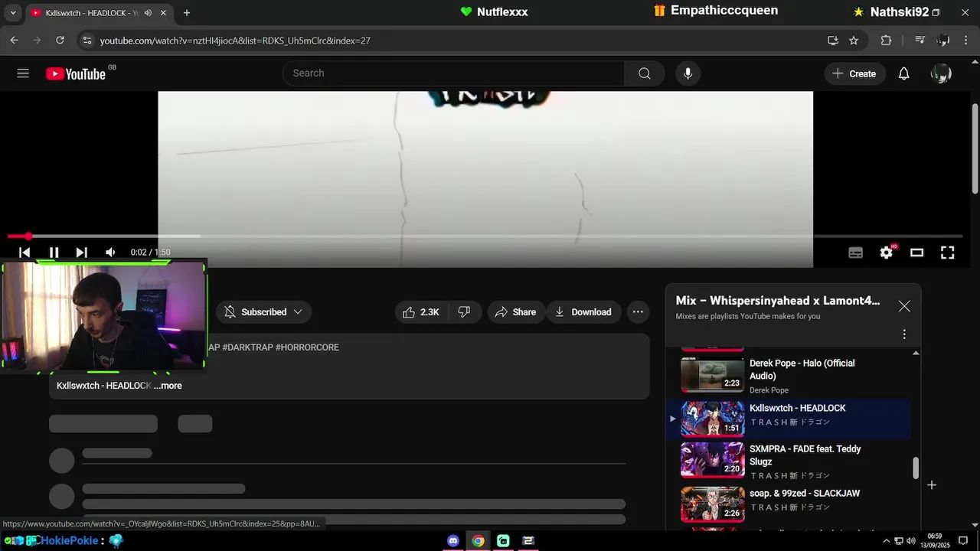This screenshot has height=551, width=980.
Task: Select Kxllswxtch - HEADLOCK playlist item
Action: 789,419
